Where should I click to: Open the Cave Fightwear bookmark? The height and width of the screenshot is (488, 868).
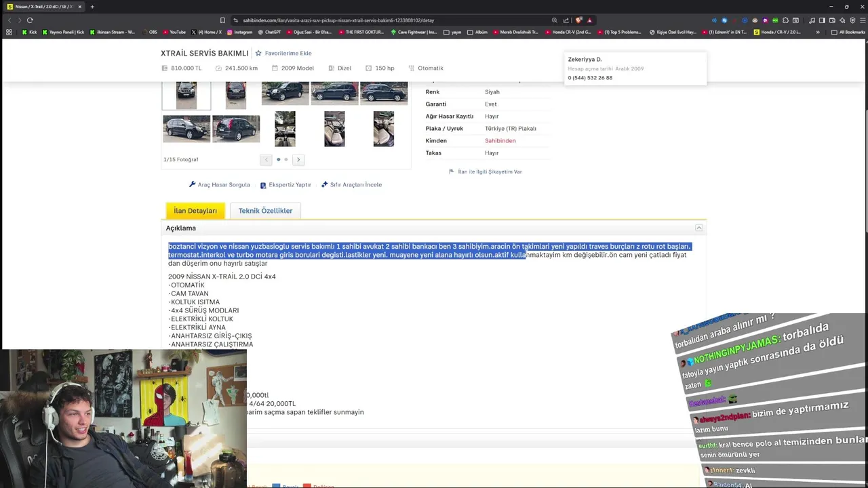pyautogui.click(x=414, y=32)
